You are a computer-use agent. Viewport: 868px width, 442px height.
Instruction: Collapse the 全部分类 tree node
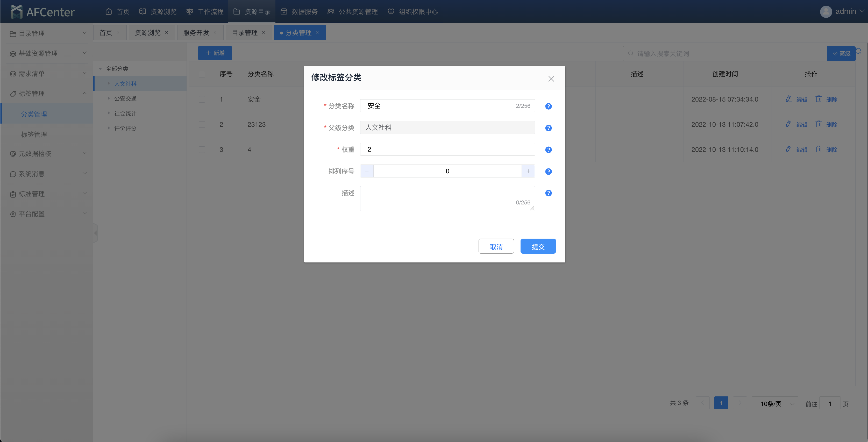tap(101, 69)
